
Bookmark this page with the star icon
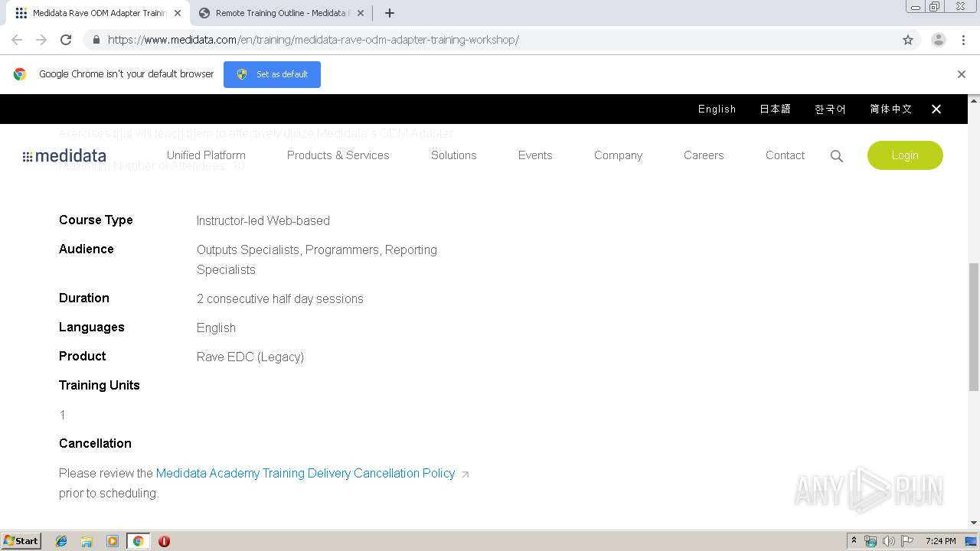tap(908, 40)
